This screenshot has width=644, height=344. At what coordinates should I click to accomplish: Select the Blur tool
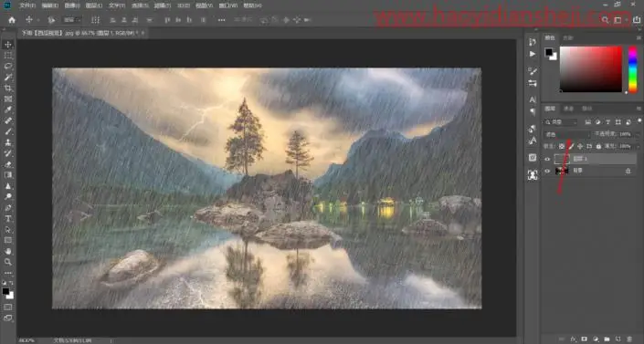[8, 186]
